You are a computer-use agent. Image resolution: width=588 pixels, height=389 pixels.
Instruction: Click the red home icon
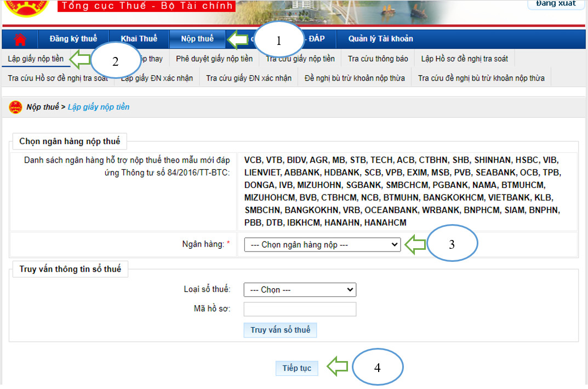20,39
